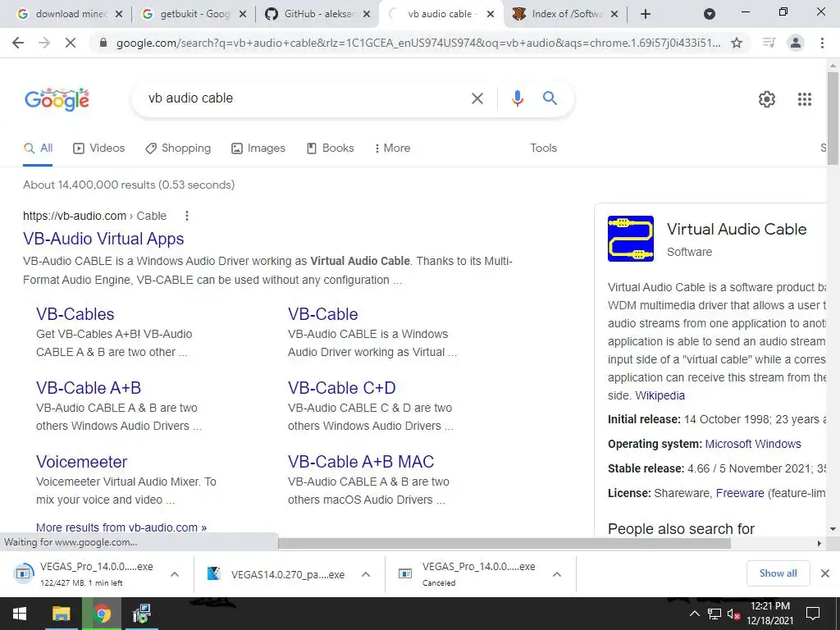Open the VB-Audio Virtual Apps result

(x=103, y=239)
